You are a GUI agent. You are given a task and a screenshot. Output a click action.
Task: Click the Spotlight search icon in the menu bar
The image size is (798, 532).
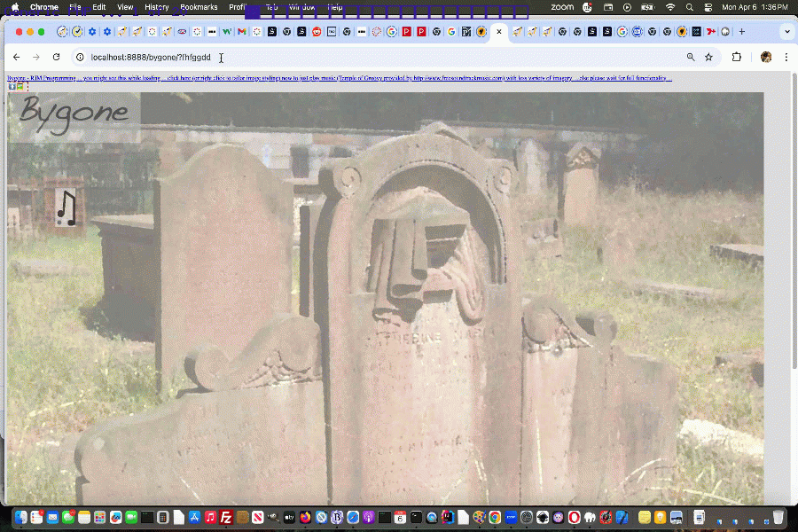(x=689, y=6)
